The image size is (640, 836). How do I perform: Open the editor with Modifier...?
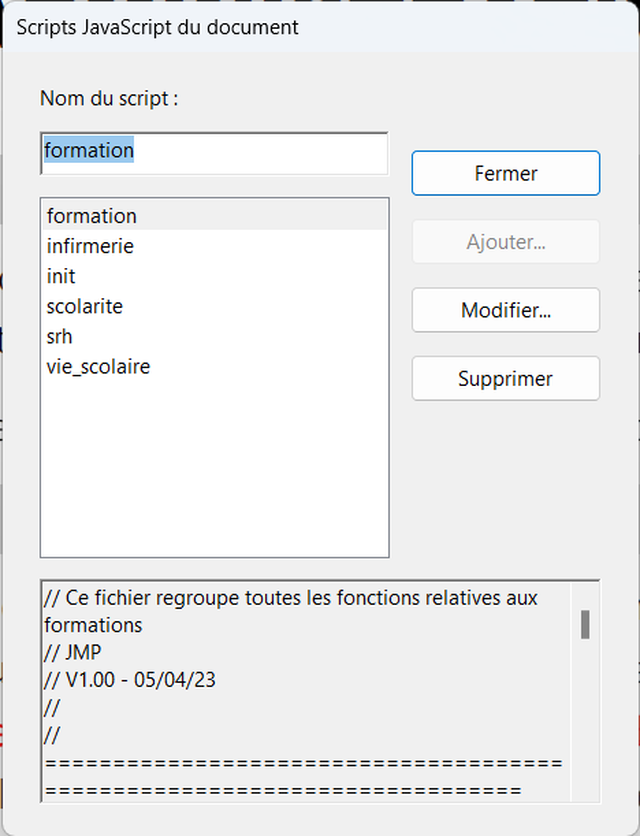click(x=505, y=310)
